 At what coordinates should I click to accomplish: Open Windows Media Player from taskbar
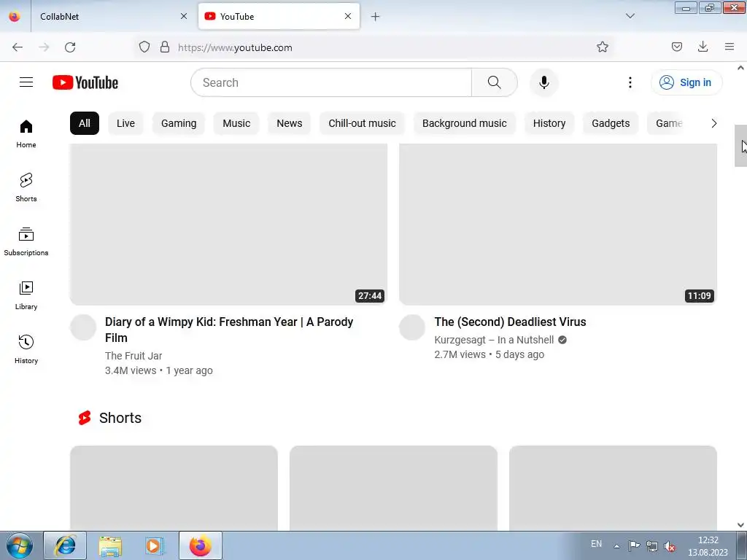tap(155, 545)
